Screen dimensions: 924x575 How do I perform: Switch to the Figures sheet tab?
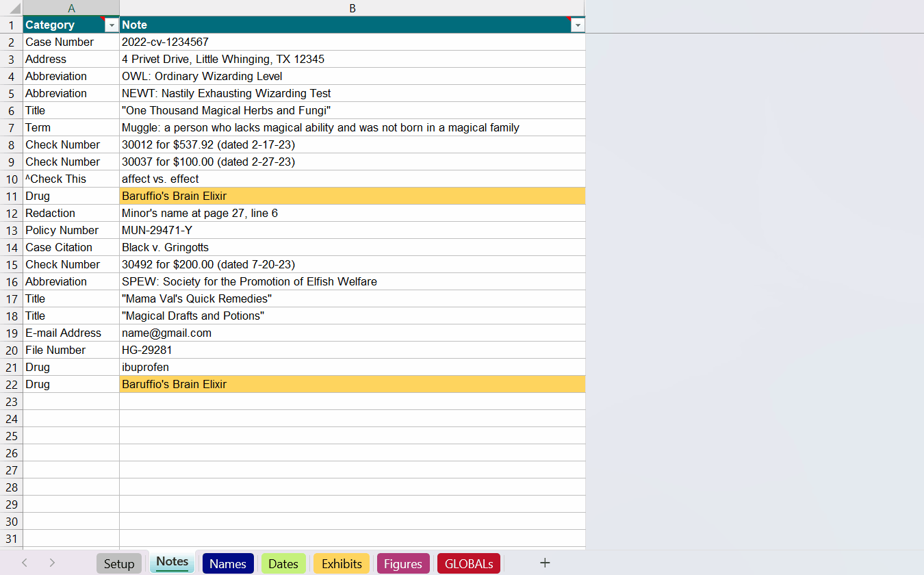point(403,563)
